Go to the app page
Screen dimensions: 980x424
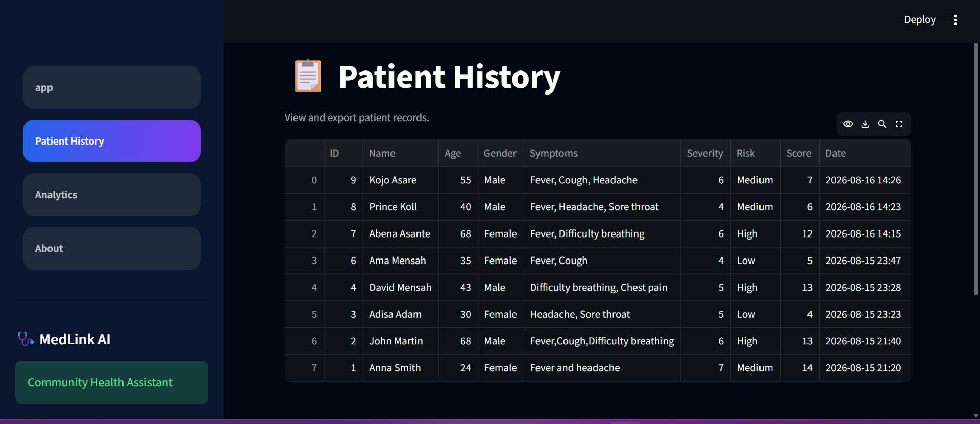pyautogui.click(x=112, y=87)
